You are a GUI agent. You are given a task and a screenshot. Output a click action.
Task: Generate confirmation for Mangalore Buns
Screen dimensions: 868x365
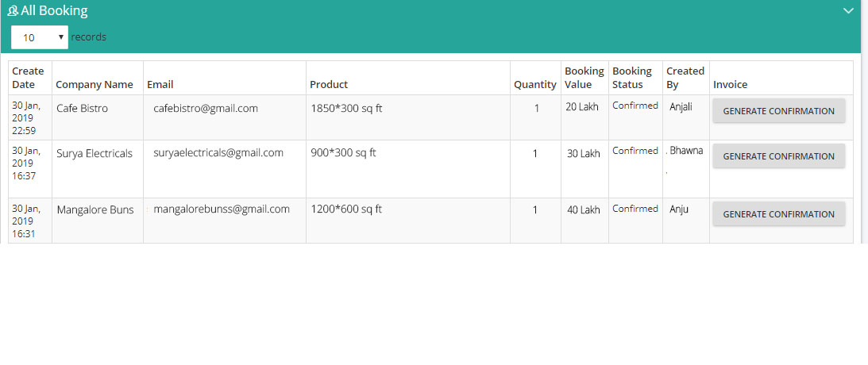click(778, 214)
